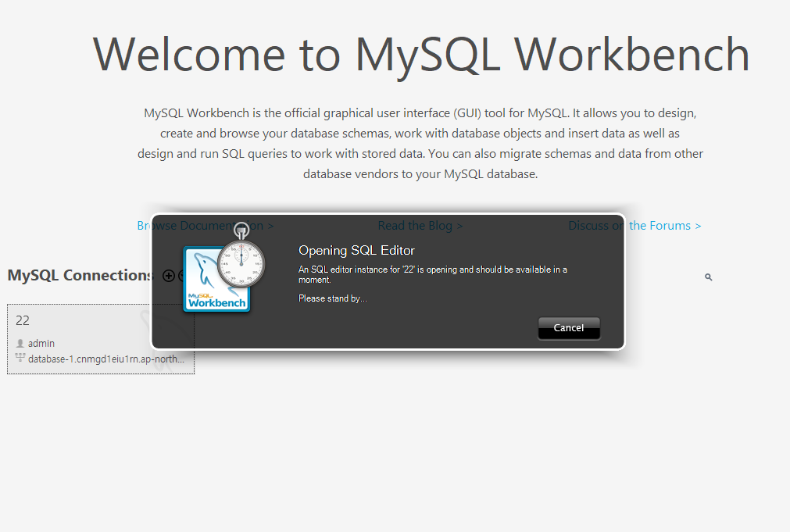Viewport: 790px width, 532px height.
Task: Open Discuss on the Forums link
Action: click(635, 226)
